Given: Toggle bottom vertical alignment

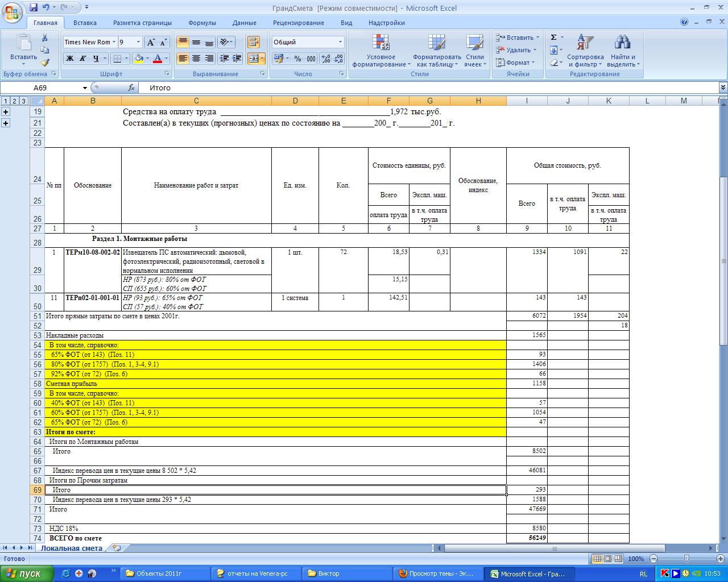Looking at the screenshot, I should coord(209,42).
